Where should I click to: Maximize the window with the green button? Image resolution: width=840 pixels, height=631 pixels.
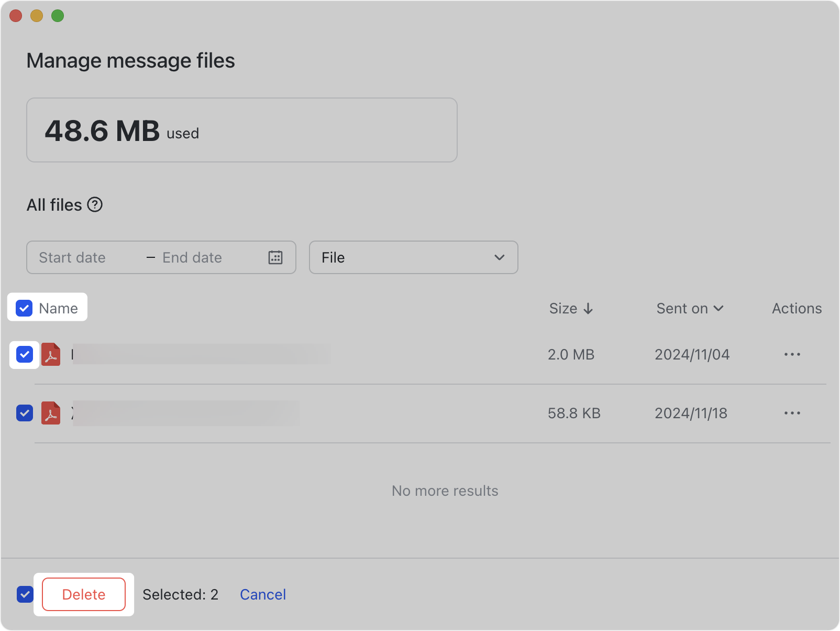click(58, 16)
